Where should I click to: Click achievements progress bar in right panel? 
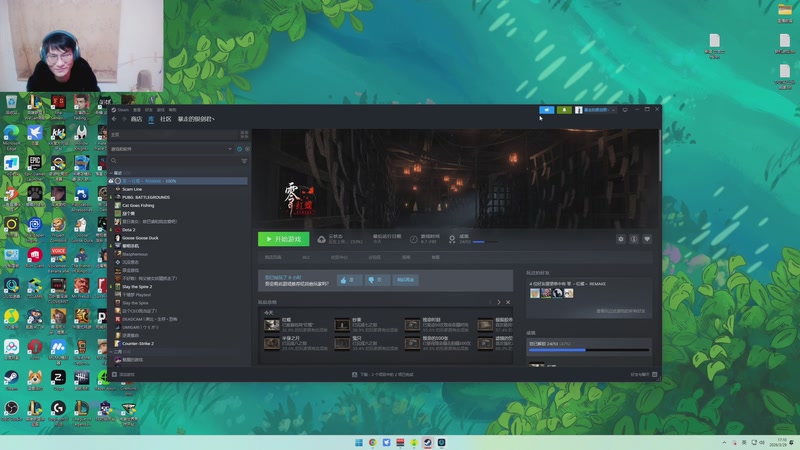589,350
